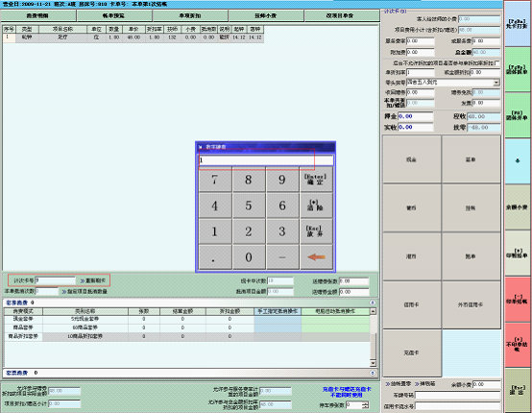Viewport: 532px width, 413px height.
Task: Collapse the upper coupon consumption section
Action: coord(373,303)
